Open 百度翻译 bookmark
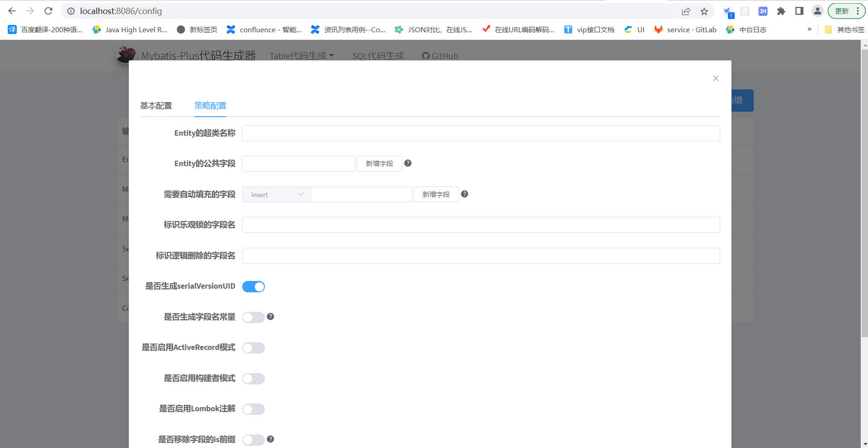The height and width of the screenshot is (448, 868). [45, 30]
